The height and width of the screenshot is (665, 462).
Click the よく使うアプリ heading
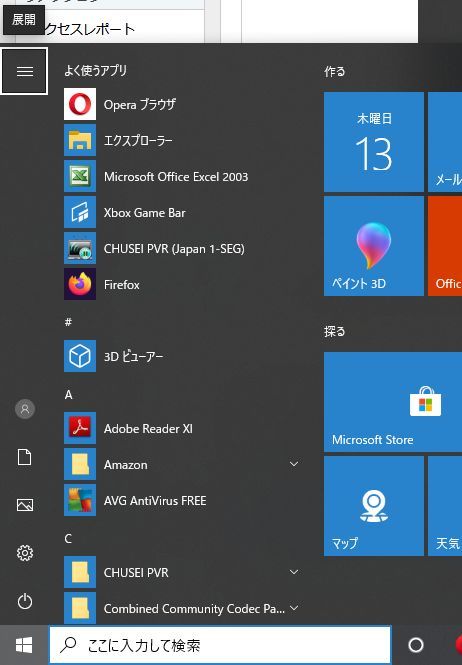tap(95, 70)
